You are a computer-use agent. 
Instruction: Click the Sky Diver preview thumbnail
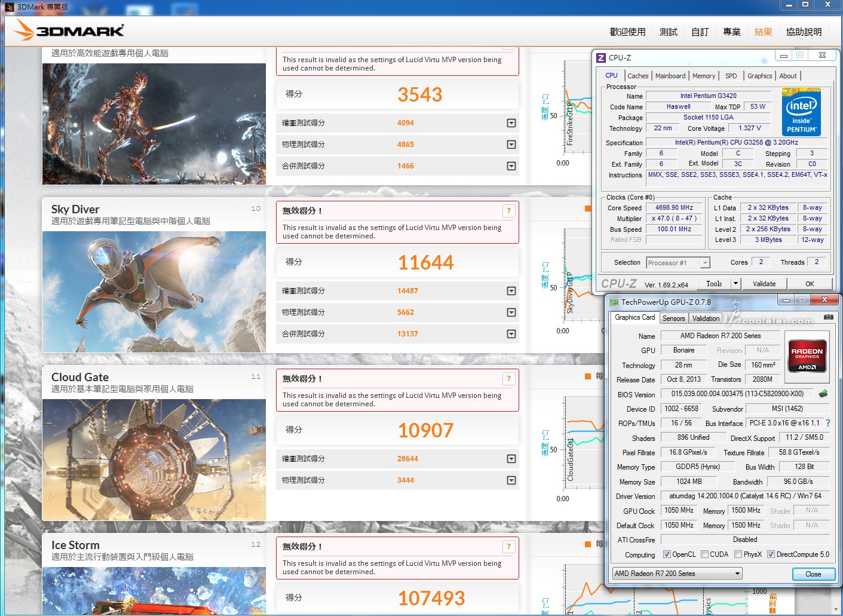pyautogui.click(x=154, y=292)
